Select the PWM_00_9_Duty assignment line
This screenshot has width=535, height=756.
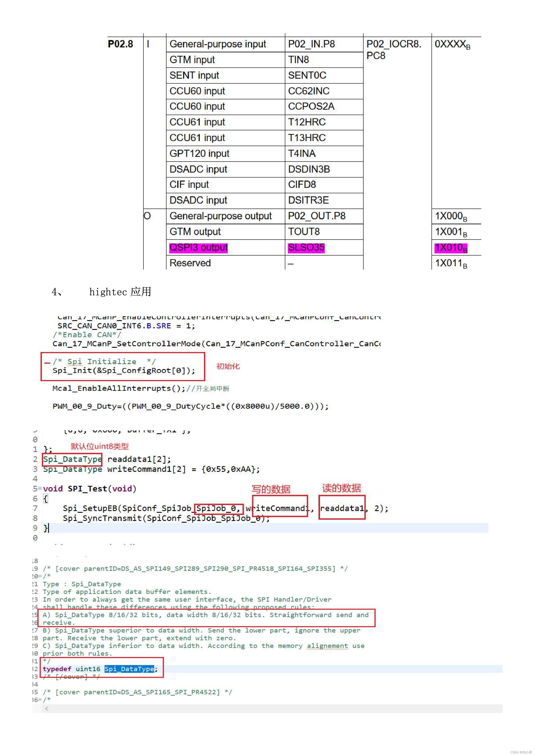coord(191,406)
